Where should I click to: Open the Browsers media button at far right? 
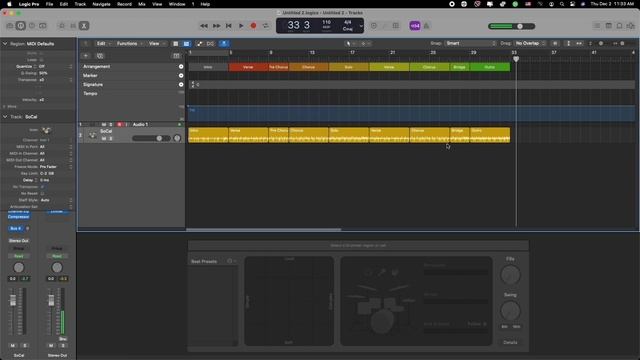(x=631, y=26)
